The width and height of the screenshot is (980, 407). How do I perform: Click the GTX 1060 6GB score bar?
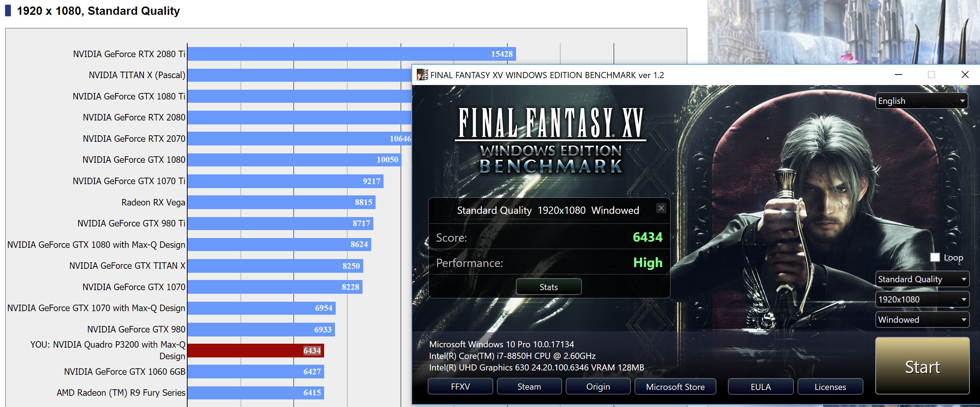pyautogui.click(x=256, y=372)
